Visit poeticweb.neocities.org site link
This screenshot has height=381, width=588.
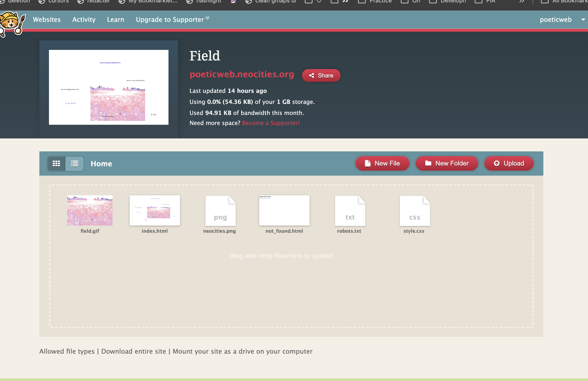(x=242, y=74)
